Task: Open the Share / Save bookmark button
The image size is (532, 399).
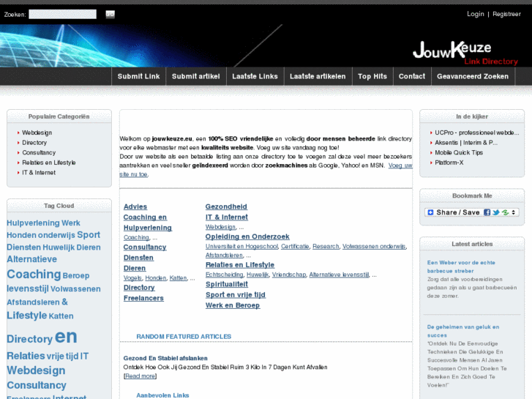Action: click(471, 212)
